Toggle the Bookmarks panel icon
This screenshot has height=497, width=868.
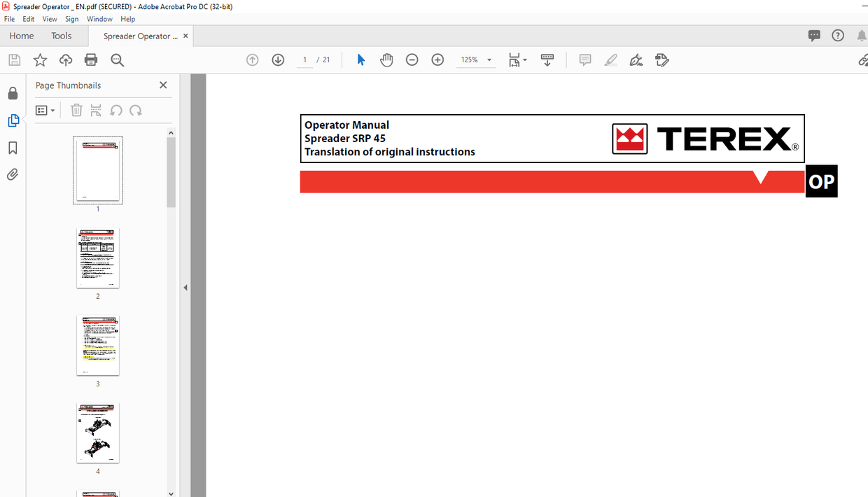click(x=13, y=148)
